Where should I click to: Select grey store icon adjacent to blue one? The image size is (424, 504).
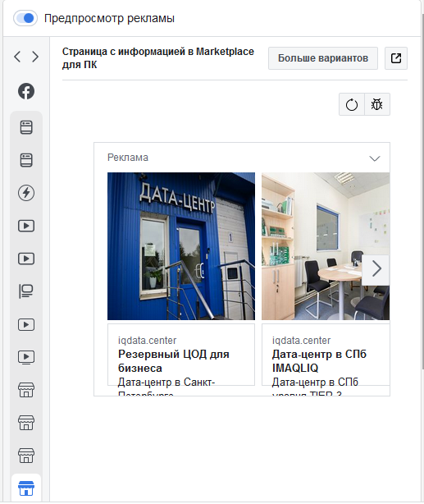pyautogui.click(x=26, y=456)
